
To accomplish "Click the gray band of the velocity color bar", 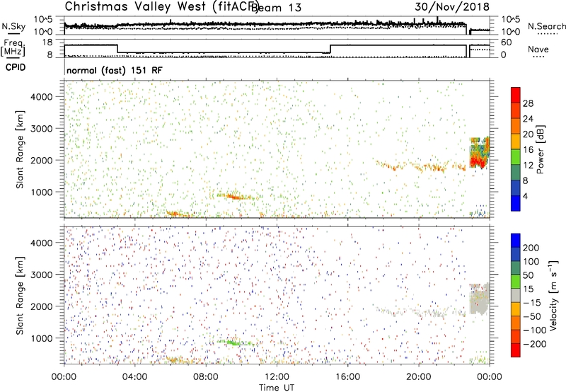I will [516, 295].
